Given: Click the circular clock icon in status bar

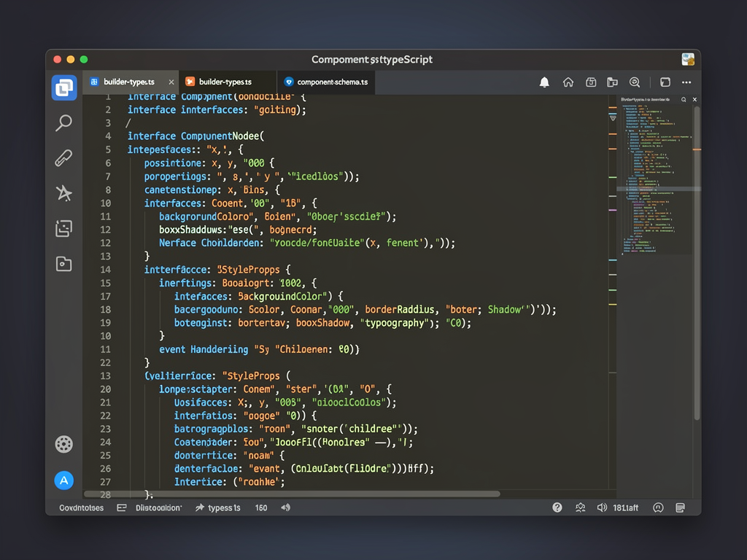Looking at the screenshot, I should [x=658, y=507].
